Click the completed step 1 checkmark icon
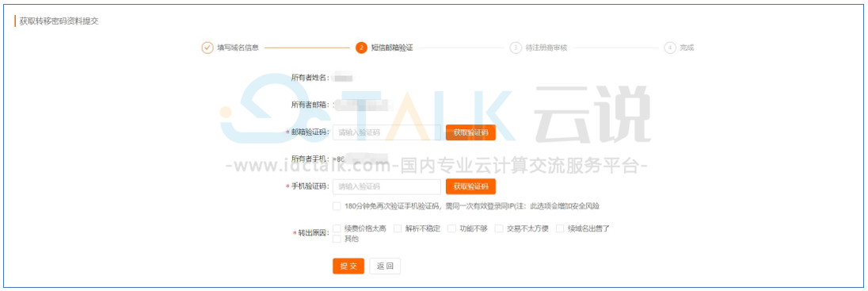868x291 pixels. coord(207,48)
